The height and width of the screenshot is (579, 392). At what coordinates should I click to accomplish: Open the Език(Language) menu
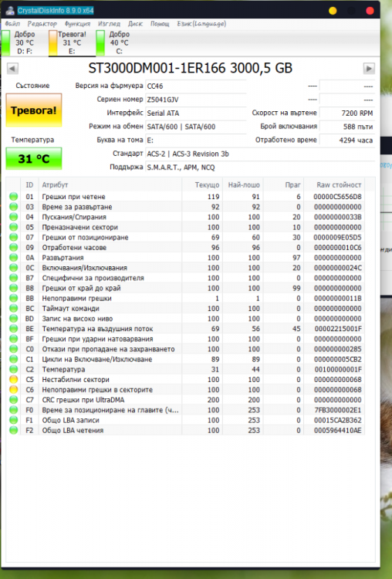point(201,24)
